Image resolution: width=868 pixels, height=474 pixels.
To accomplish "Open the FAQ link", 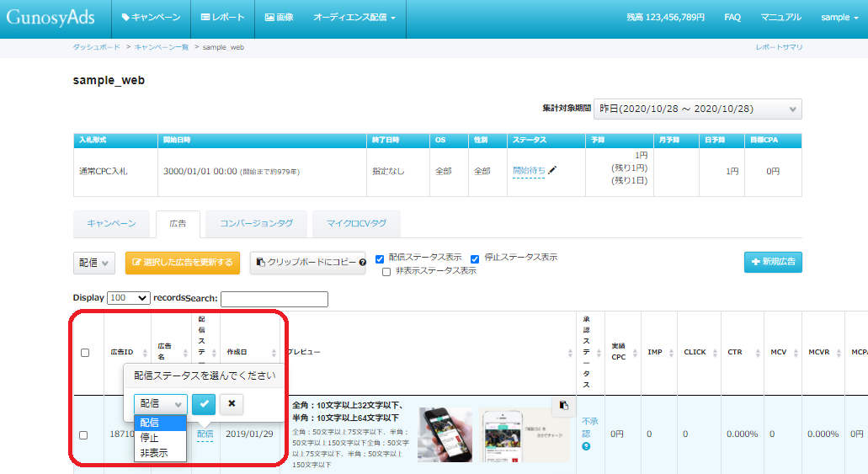I will point(732,18).
